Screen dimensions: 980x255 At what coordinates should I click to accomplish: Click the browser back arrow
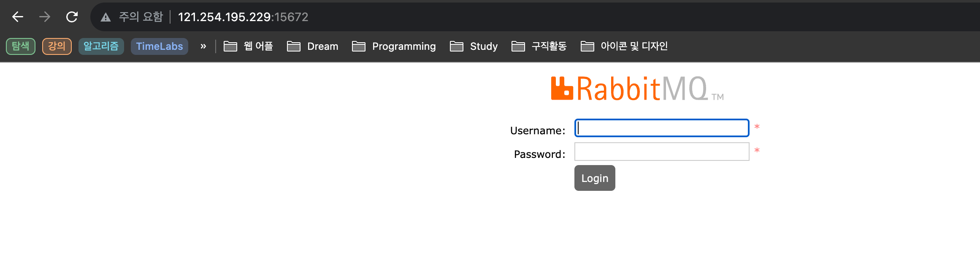(18, 17)
